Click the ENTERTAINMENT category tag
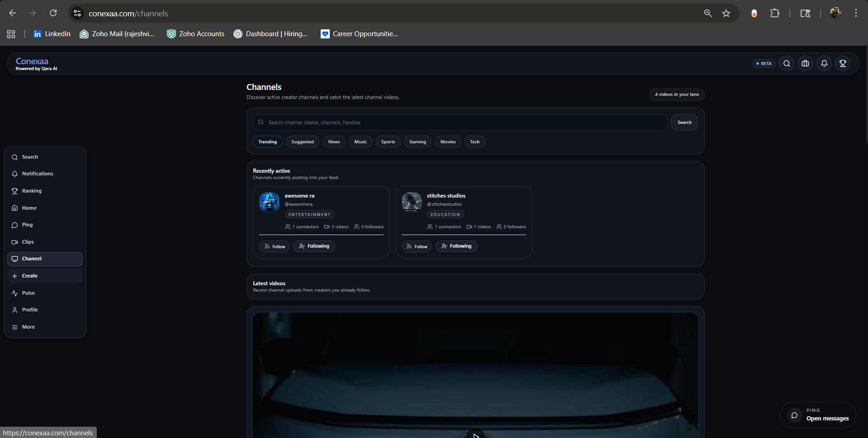Viewport: 868px width, 438px height. tap(309, 215)
